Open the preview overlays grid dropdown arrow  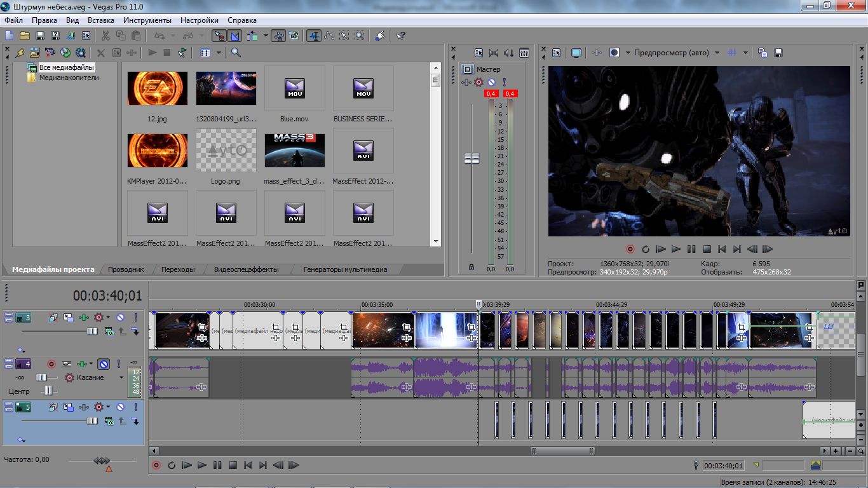[x=745, y=53]
